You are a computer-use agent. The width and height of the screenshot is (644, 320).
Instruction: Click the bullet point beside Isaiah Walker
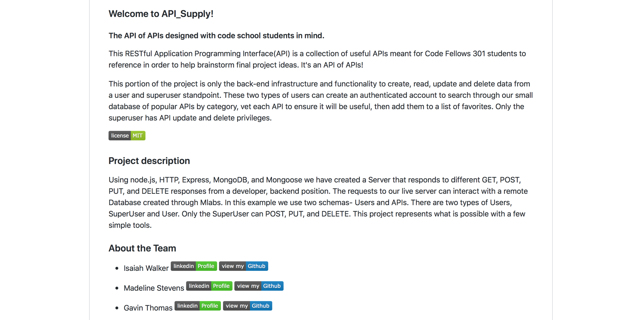pyautogui.click(x=117, y=268)
